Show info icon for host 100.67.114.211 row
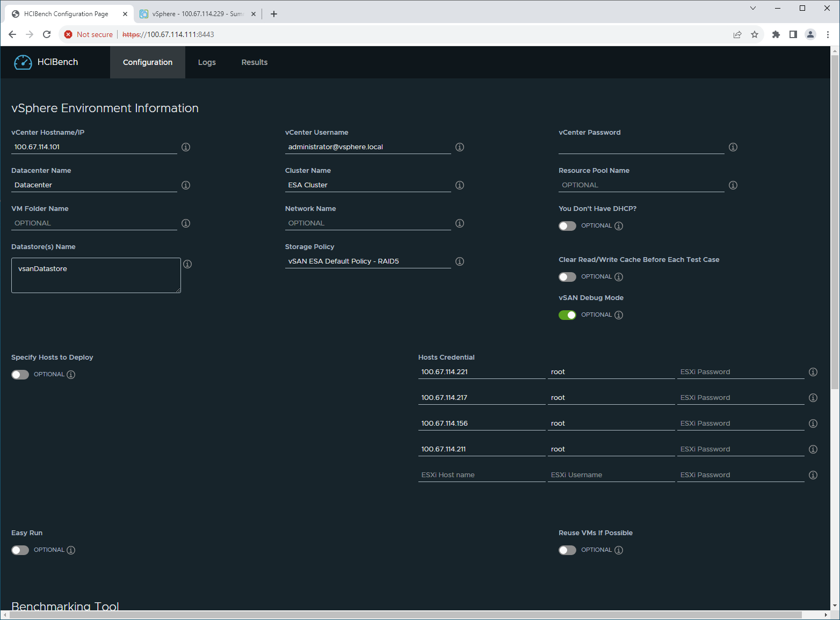 click(813, 449)
